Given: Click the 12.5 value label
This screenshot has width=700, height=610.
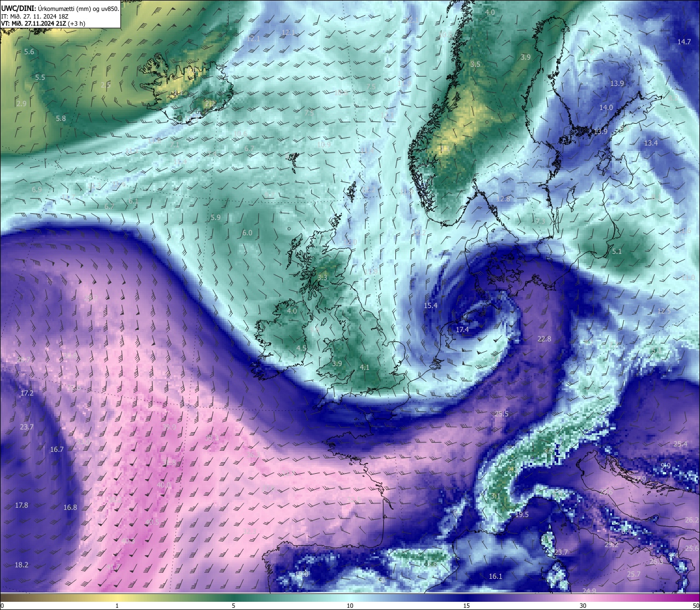Looking at the screenshot, I should tap(664, 311).
